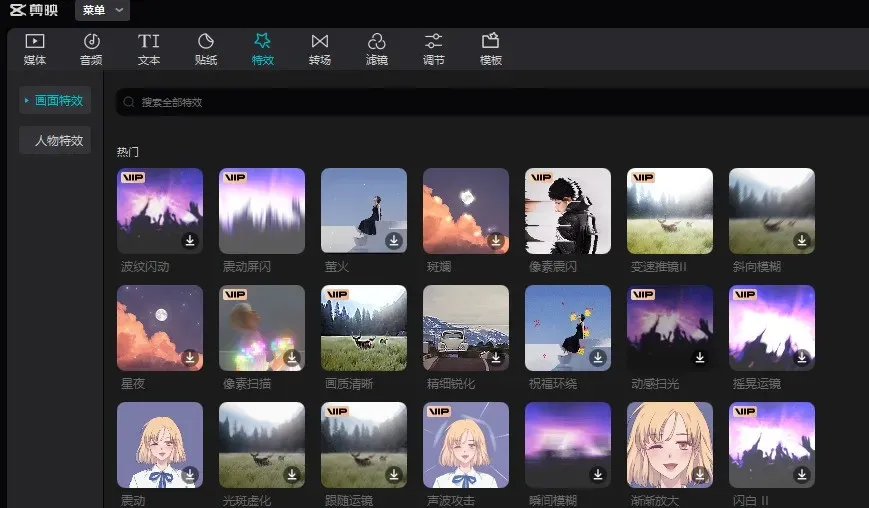
Task: Select the 人物特效 category
Action: pos(55,140)
